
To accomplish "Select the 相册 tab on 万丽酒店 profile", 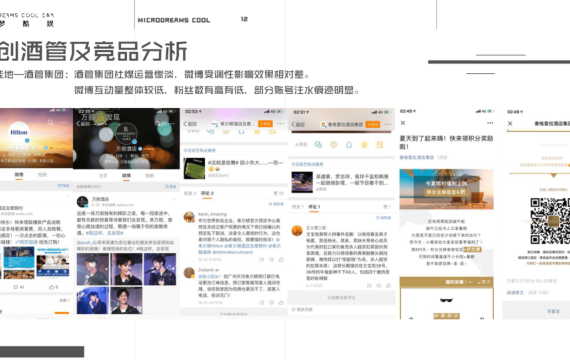I will (149, 176).
